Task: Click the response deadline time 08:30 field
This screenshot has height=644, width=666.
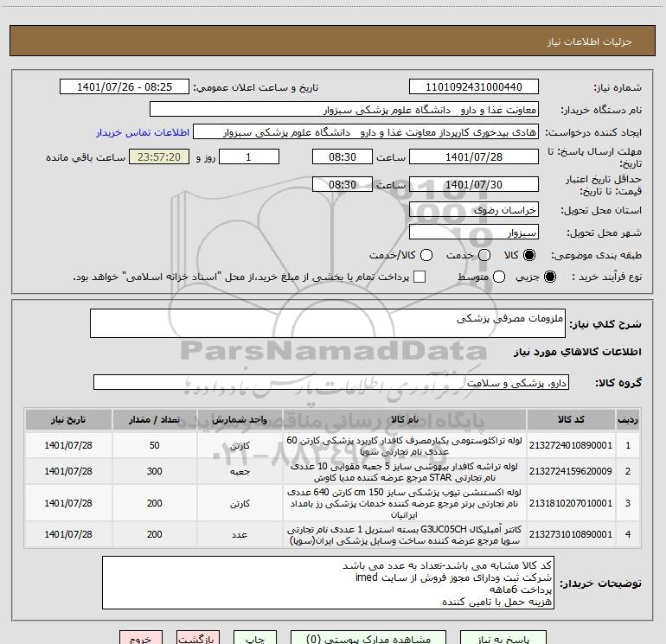Action: [x=343, y=156]
